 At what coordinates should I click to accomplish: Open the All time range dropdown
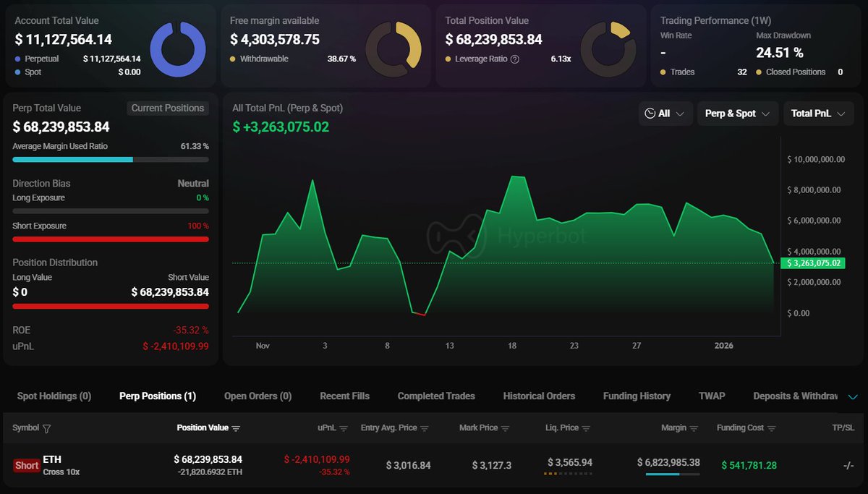click(x=665, y=114)
